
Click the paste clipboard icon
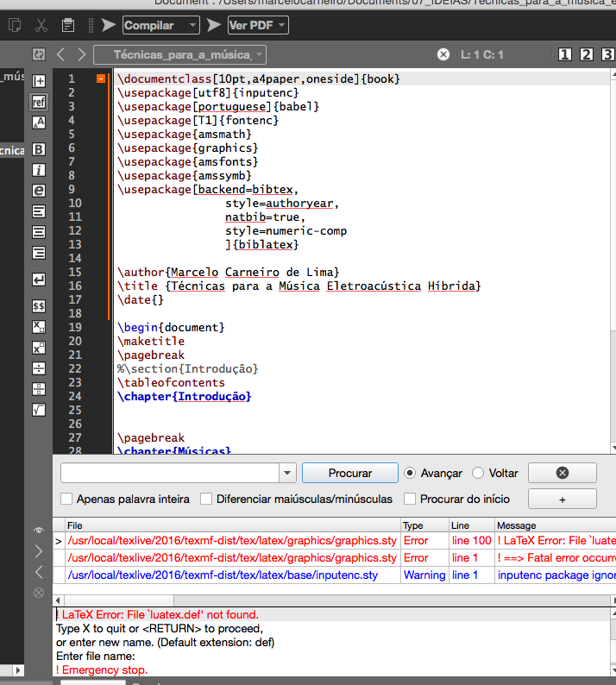67,25
